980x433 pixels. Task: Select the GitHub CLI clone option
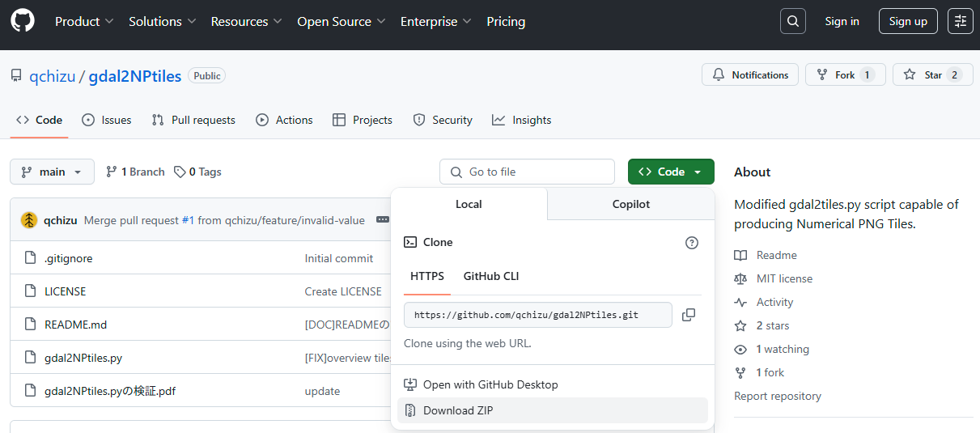tap(491, 276)
